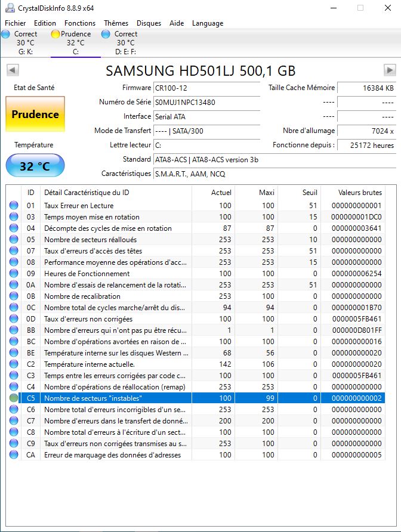Select row Température interne actuelle.
The height and width of the screenshot is (532, 401).
click(196, 364)
